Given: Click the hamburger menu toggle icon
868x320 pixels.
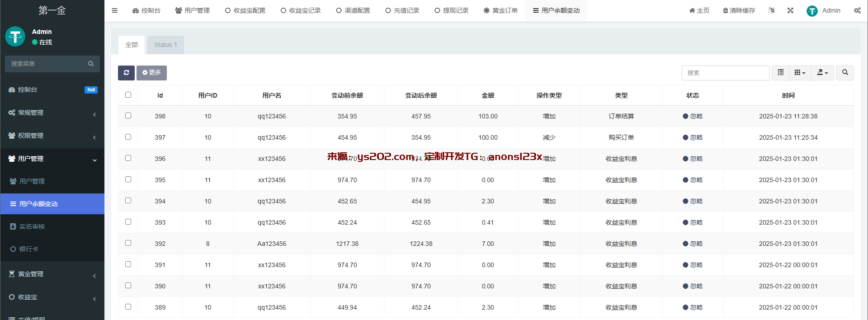Looking at the screenshot, I should pyautogui.click(x=114, y=10).
